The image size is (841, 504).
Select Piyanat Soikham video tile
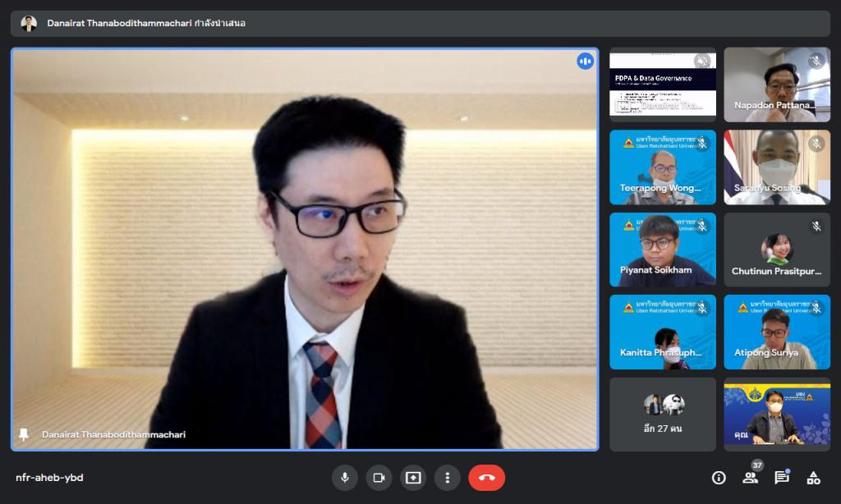click(662, 249)
